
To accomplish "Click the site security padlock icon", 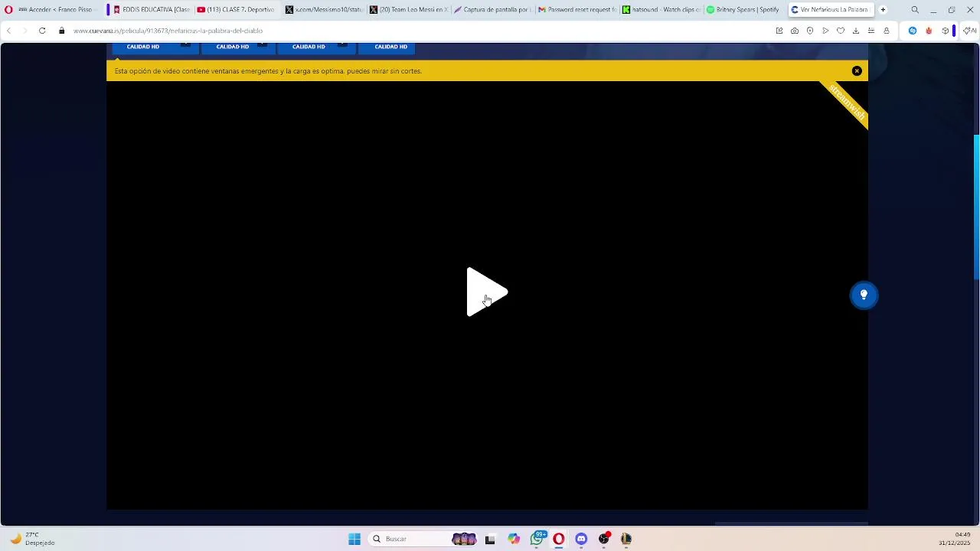I will tap(62, 31).
